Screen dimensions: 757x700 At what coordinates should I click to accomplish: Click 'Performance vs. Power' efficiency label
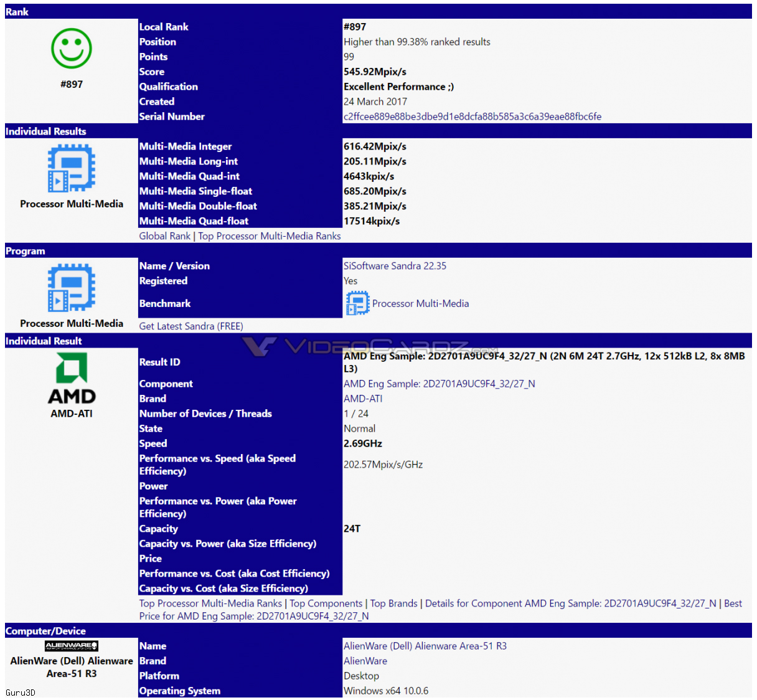218,507
